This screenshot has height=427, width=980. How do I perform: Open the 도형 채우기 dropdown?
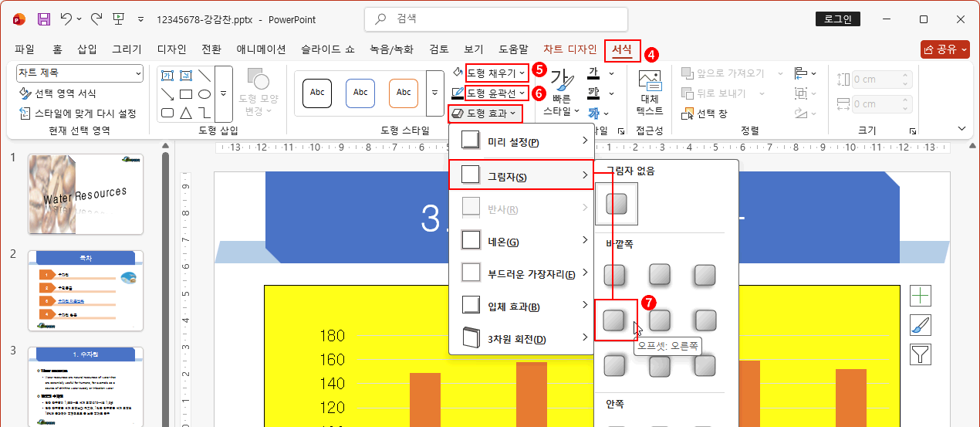[x=497, y=73]
